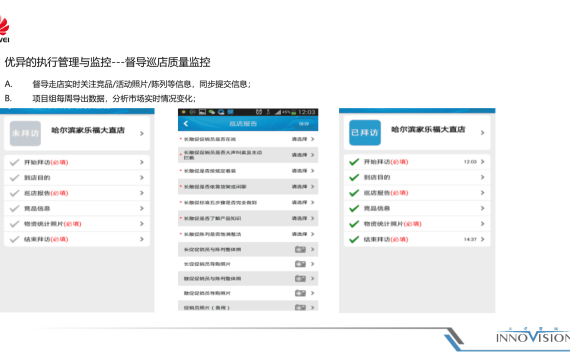Open 竞品信息 row in 已拜访 panel
Viewport: 570px width, 360px height.
click(417, 208)
